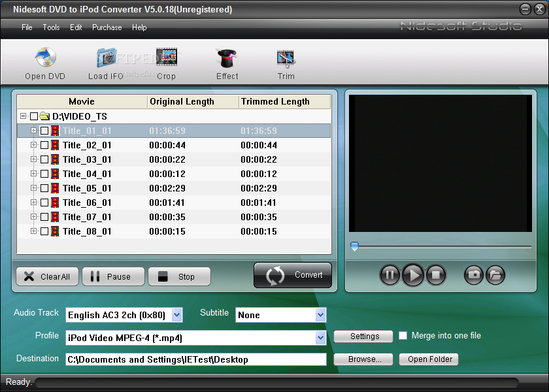
Task: Click the Stop conversion button
Action: pos(180,276)
